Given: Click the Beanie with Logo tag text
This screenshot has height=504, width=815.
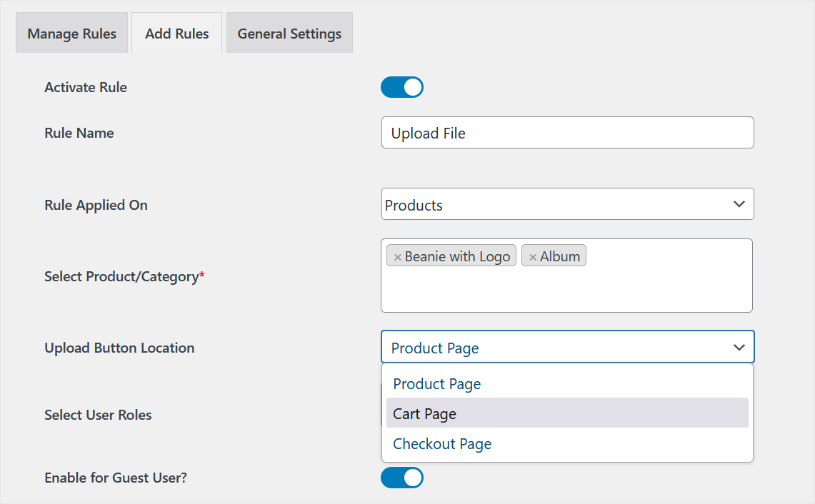Looking at the screenshot, I should [457, 257].
